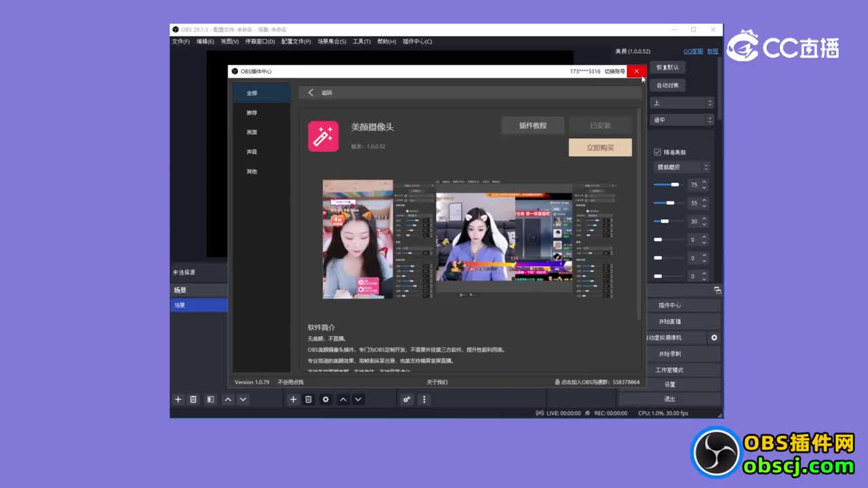Viewport: 868px width, 488px height.
Task: Open virtual camera settings gear icon
Action: [x=714, y=338]
